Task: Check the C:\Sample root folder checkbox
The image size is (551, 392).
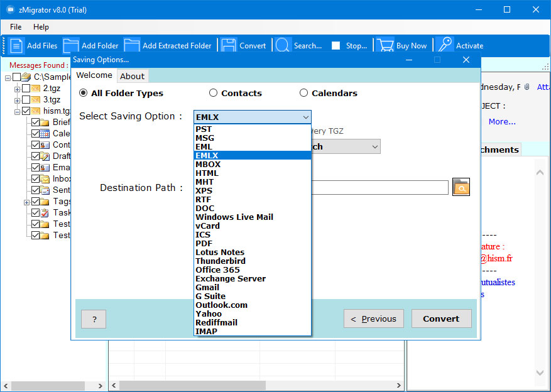Action: click(x=16, y=77)
